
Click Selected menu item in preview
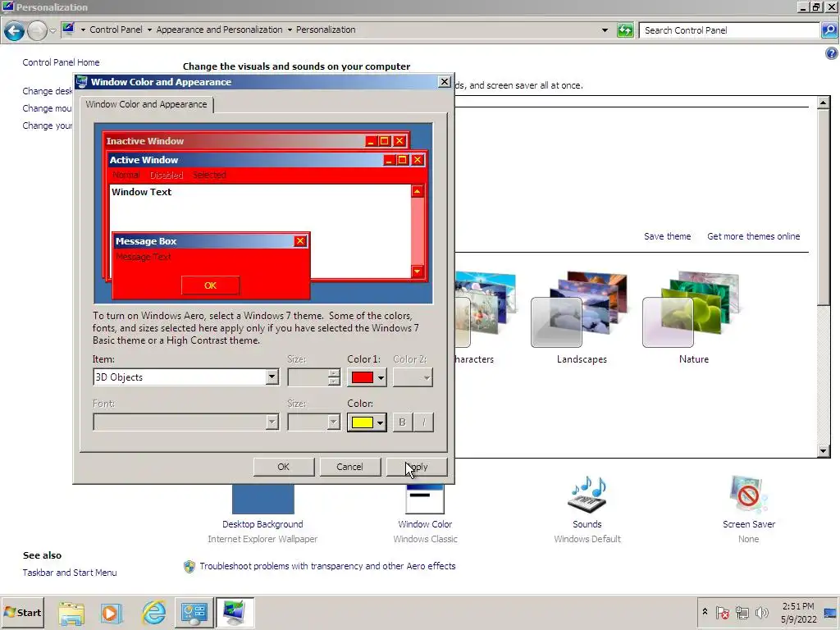point(209,176)
